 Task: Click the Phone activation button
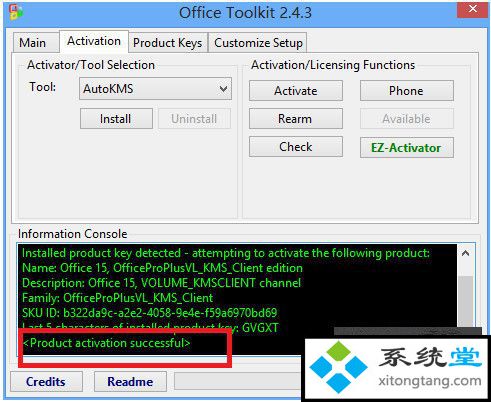tap(406, 91)
